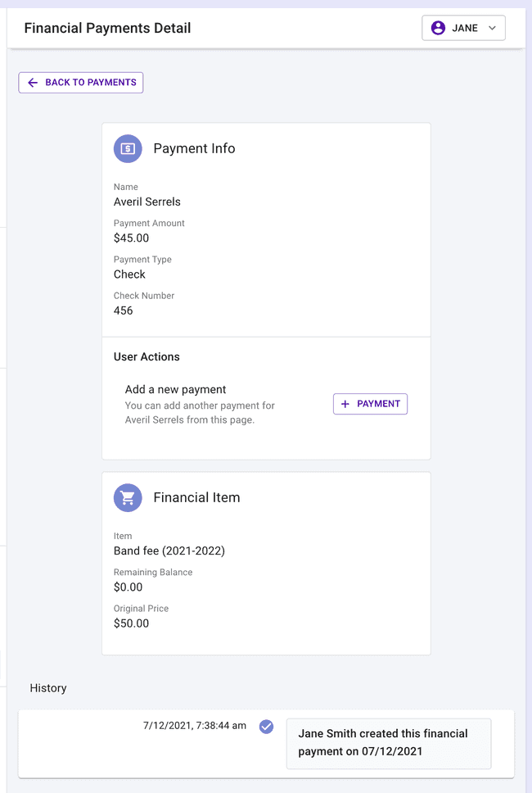
Task: Click the Add a new payment text
Action: (175, 389)
